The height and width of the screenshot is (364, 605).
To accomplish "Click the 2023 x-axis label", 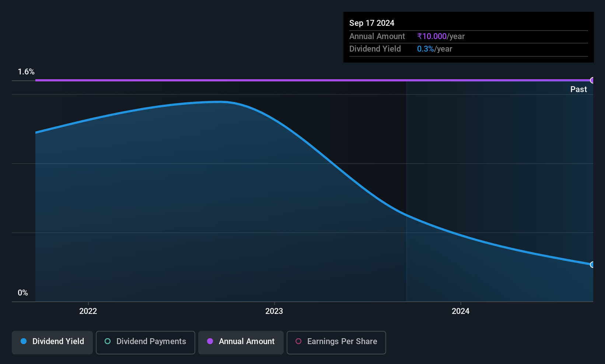I will 274,311.
